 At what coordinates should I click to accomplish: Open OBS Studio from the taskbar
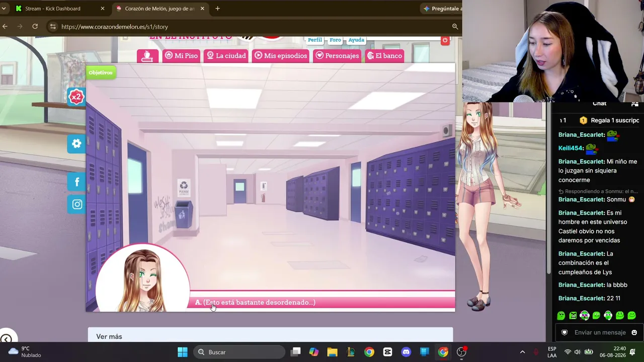pyautogui.click(x=461, y=352)
